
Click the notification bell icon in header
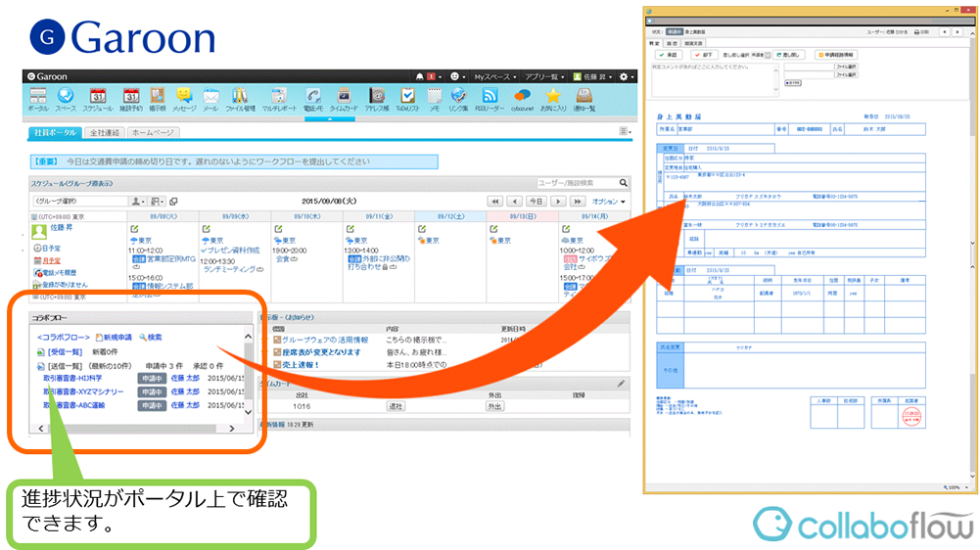420,76
